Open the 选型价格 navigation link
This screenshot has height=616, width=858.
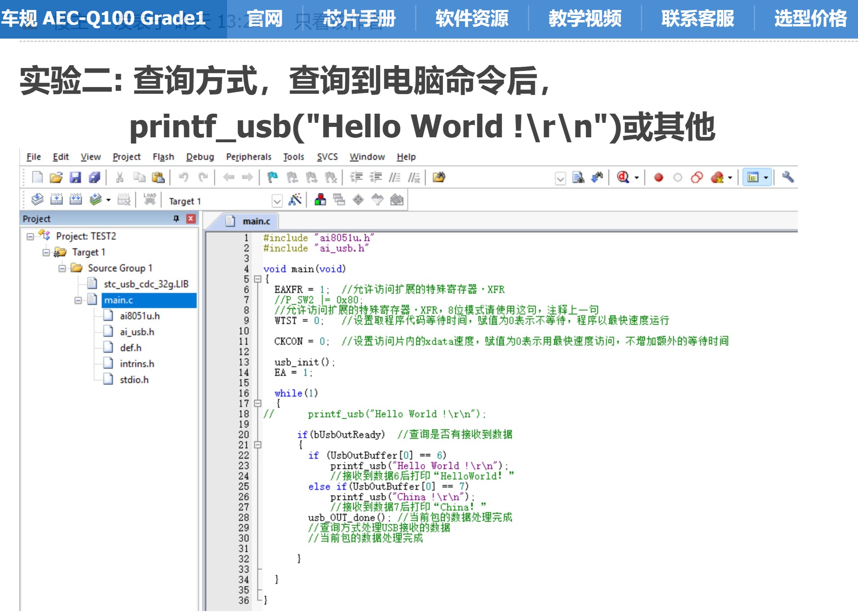[810, 19]
